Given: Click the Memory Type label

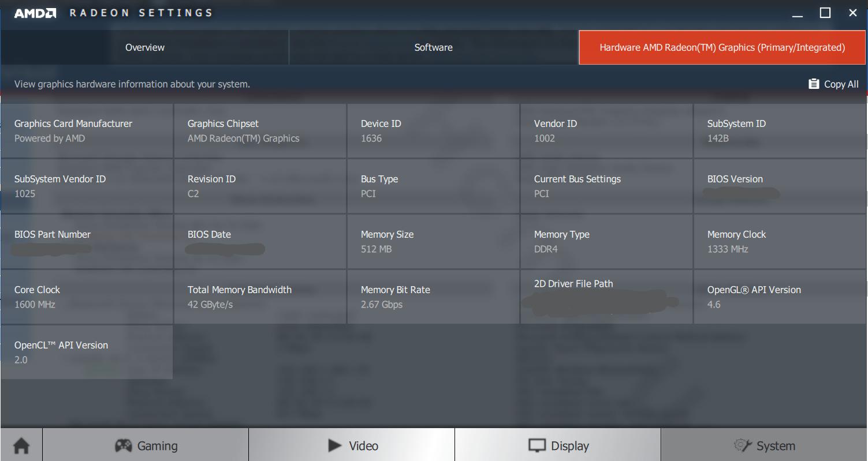Looking at the screenshot, I should coord(562,234).
